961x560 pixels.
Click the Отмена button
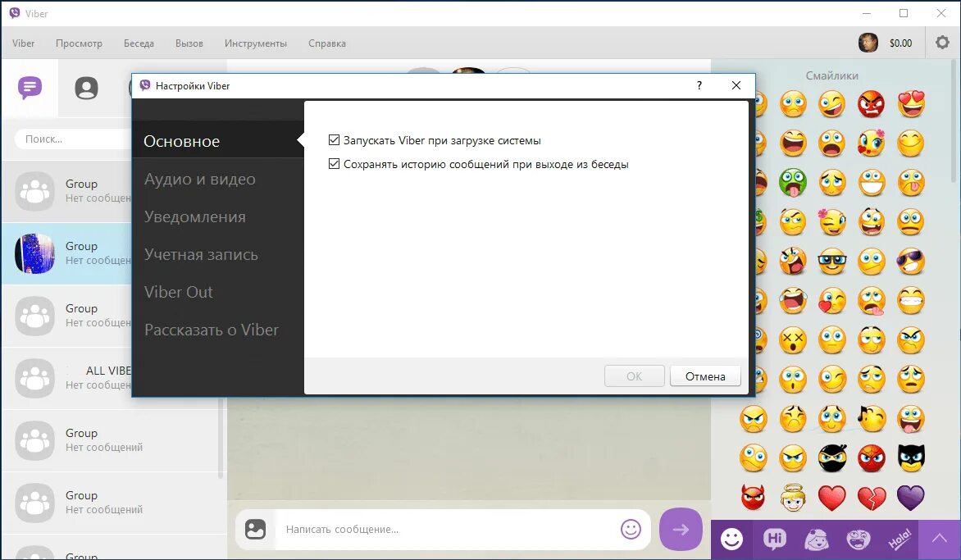coord(705,376)
